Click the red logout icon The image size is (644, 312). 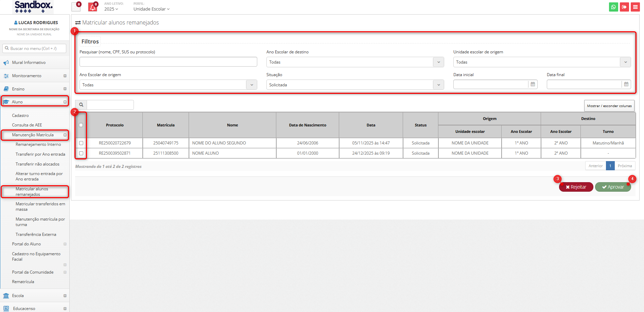tap(624, 7)
